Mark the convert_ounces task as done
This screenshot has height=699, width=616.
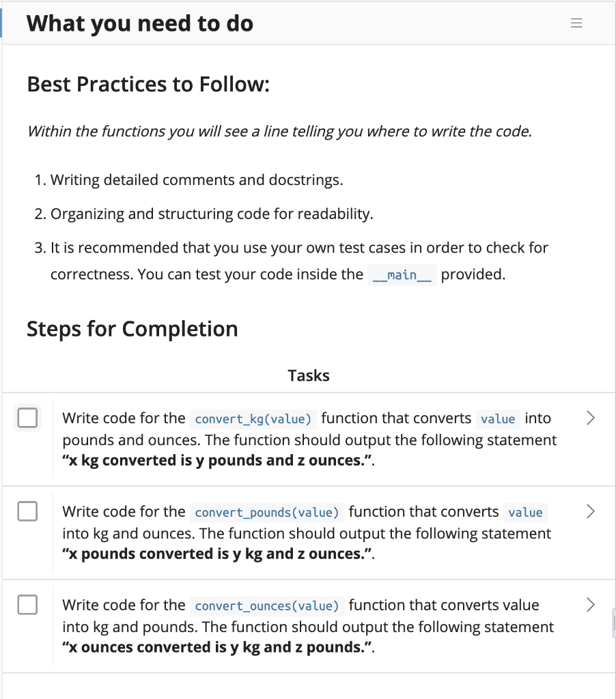coord(27,604)
